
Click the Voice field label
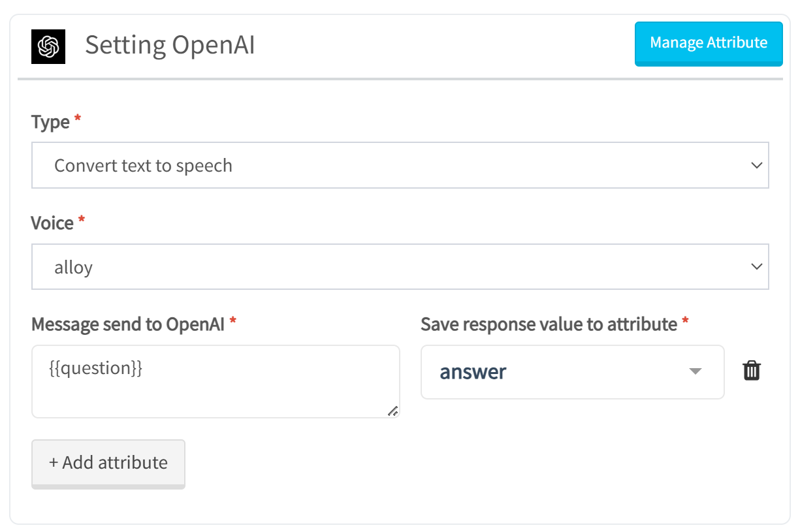click(52, 223)
